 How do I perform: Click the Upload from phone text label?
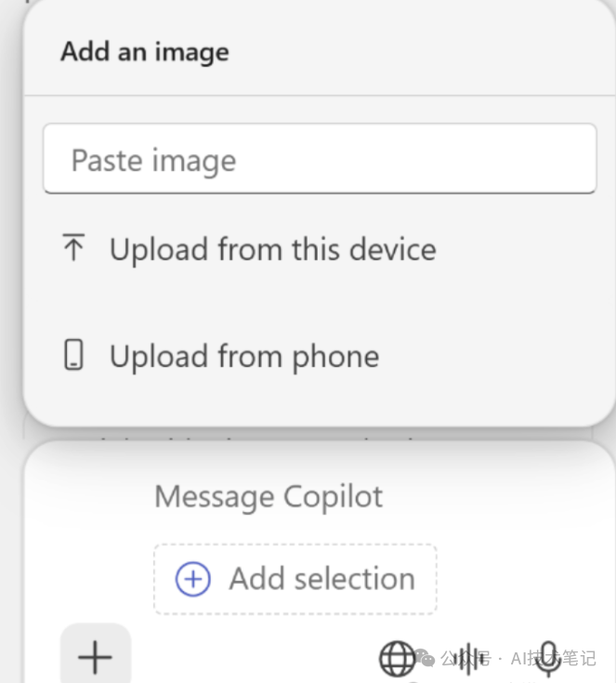[x=244, y=357]
